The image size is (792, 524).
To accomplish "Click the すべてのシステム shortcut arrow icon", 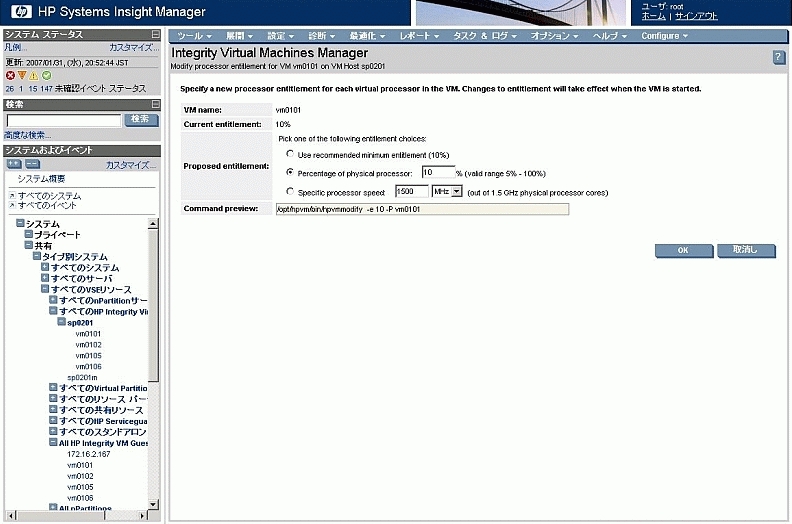I will (12, 196).
